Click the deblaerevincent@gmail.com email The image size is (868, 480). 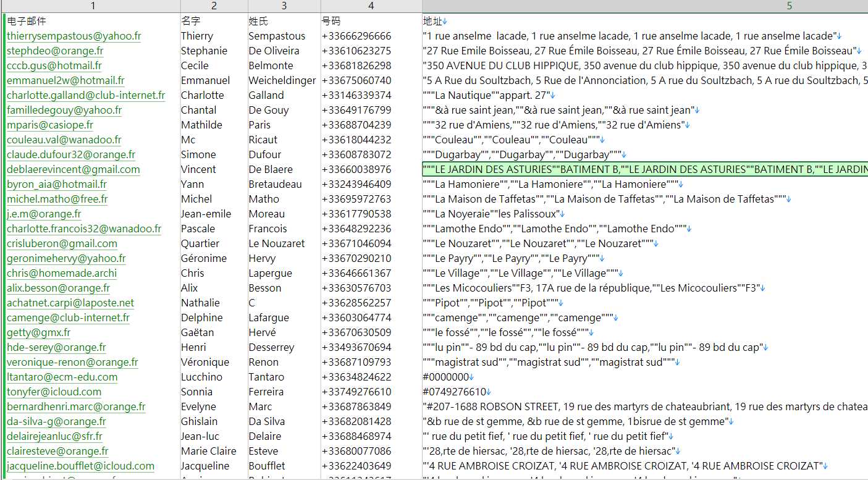point(74,169)
